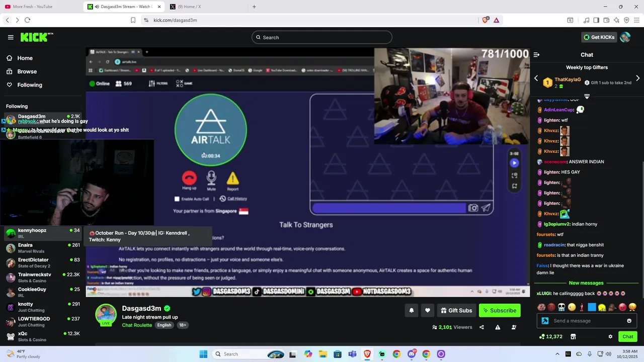Click the report warning triangle icon

[x=498, y=327]
